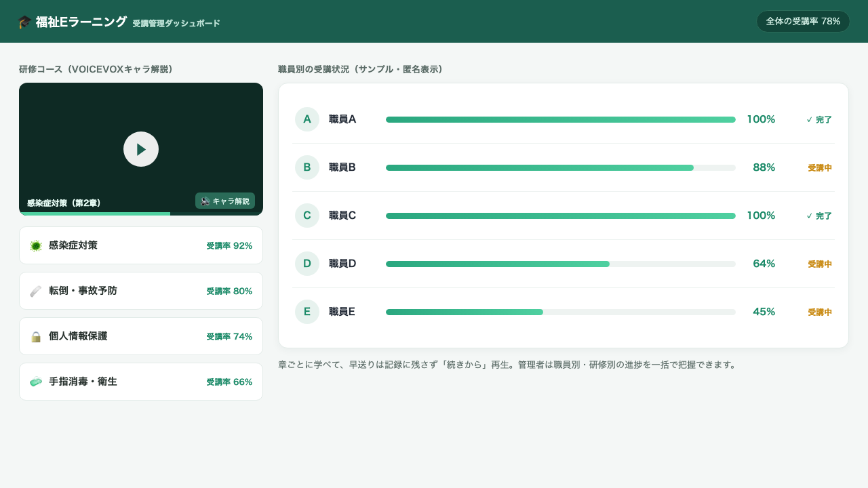Click the 受講率 74% text

229,337
